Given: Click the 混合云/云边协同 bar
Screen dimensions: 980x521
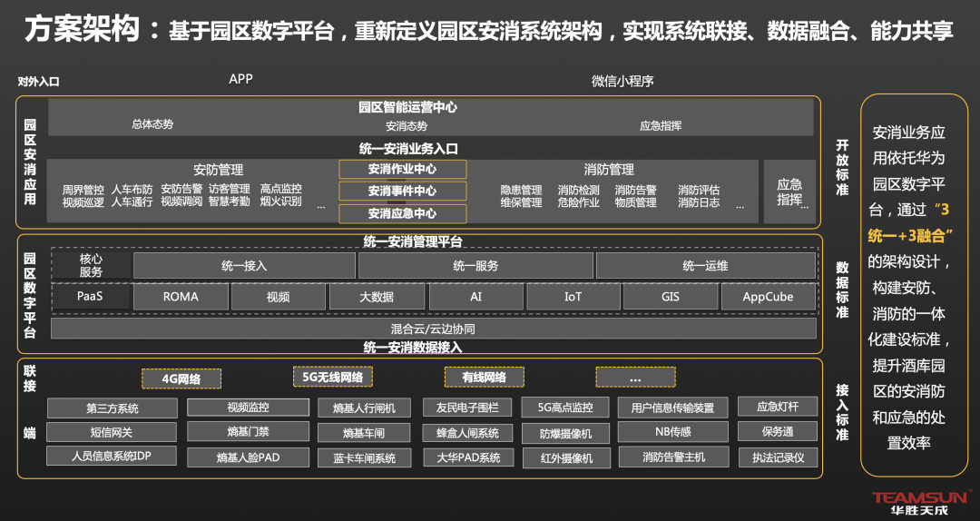Looking at the screenshot, I should click(x=433, y=329).
